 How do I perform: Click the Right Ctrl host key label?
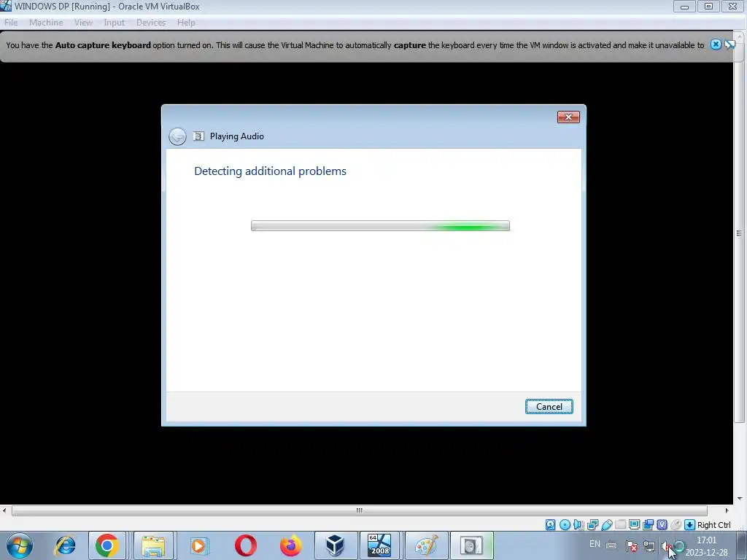713,525
